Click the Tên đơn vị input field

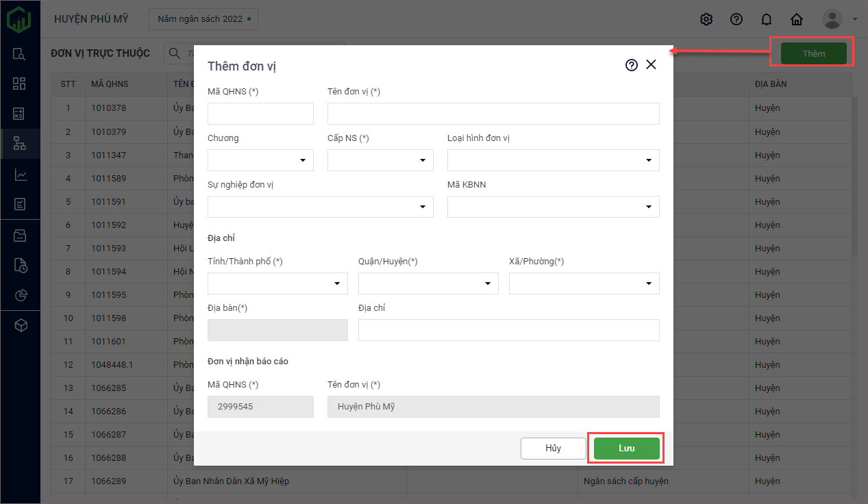(493, 114)
